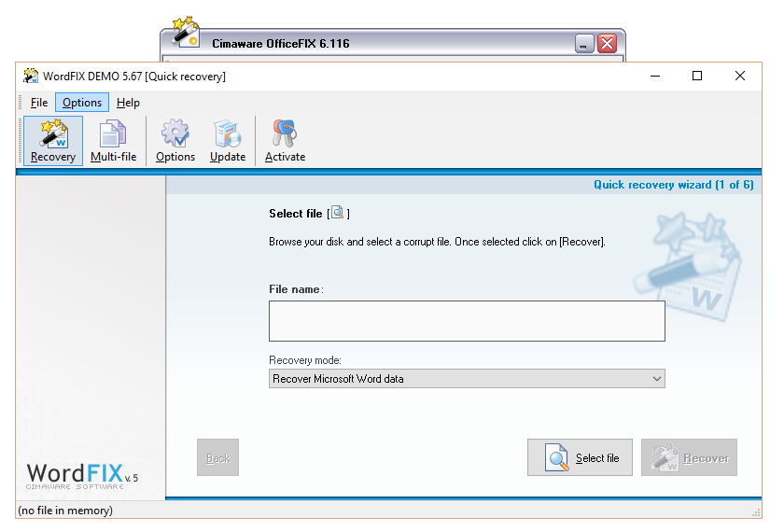Open the Options menu in menu bar
Image resolution: width=784 pixels, height=532 pixels.
pyautogui.click(x=82, y=103)
